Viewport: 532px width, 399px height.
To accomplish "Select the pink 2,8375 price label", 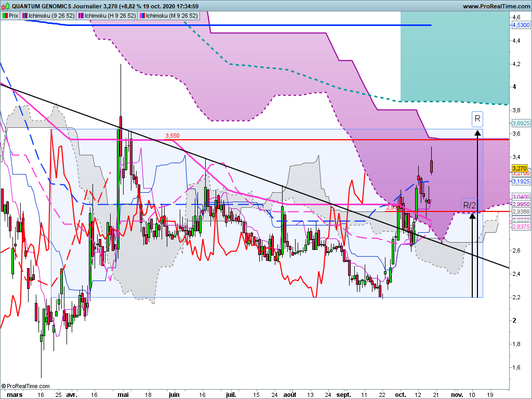I will coord(521,227).
